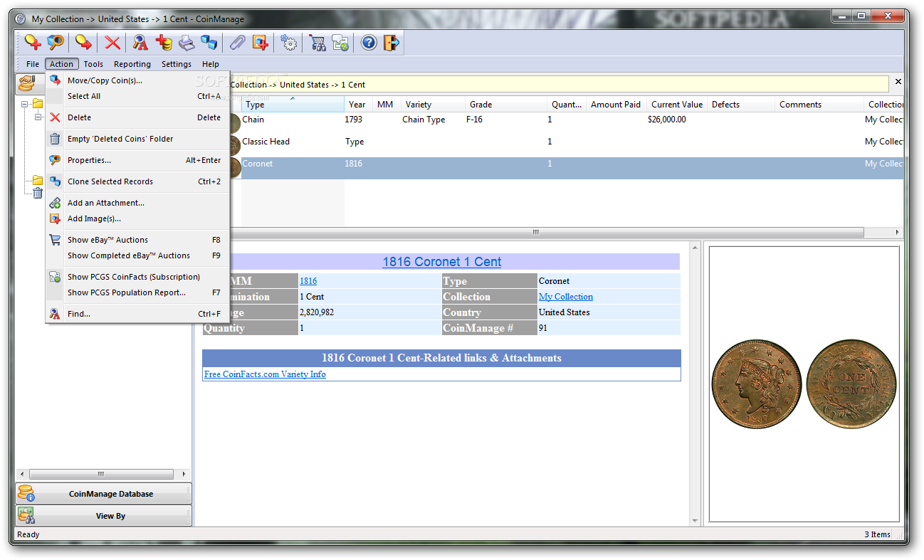Click the add to database coins icon
924x560 pixels.
tap(164, 43)
